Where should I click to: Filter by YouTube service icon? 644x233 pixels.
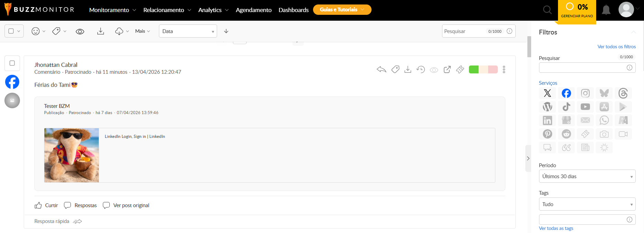(x=585, y=107)
